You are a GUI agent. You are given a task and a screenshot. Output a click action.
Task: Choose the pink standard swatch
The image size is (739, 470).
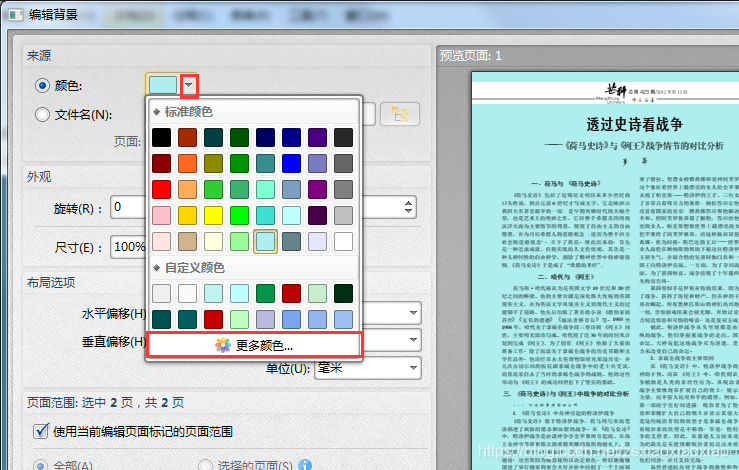[x=162, y=215]
